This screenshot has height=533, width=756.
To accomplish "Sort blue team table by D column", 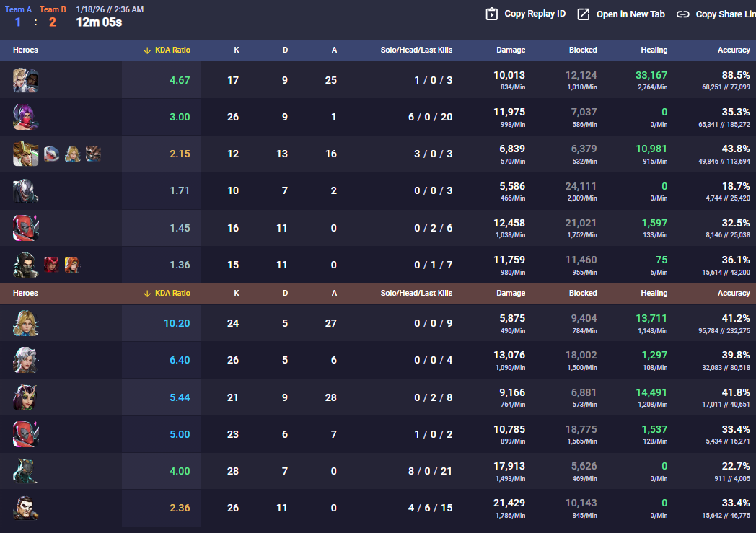I will [285, 50].
